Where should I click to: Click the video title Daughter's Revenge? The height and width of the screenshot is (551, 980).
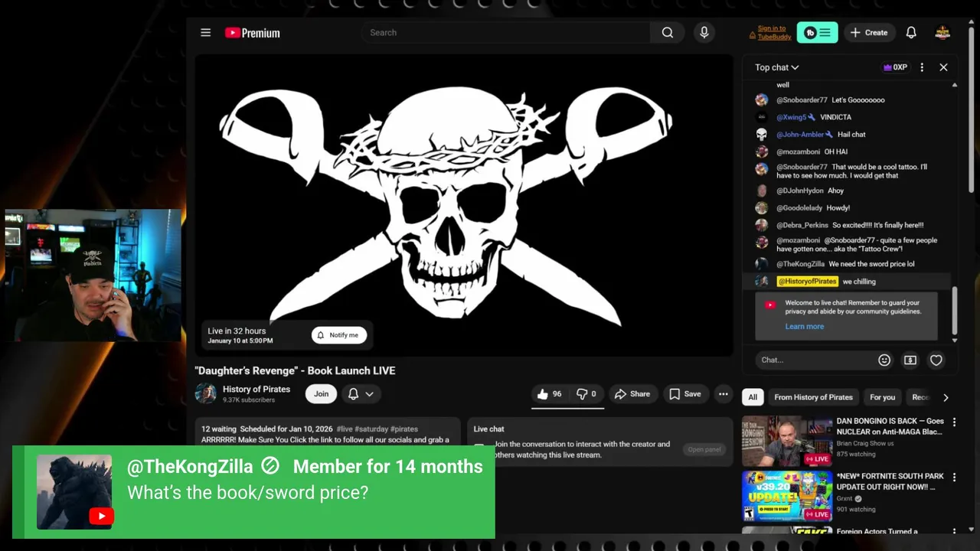pos(295,370)
